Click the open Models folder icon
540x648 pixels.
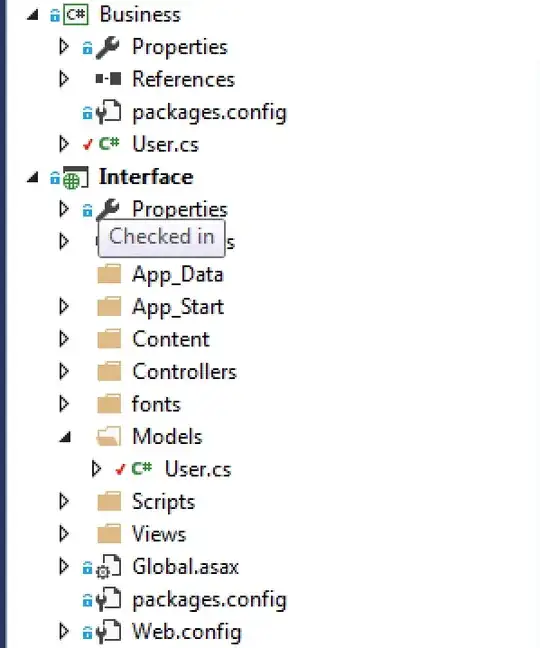pos(109,436)
